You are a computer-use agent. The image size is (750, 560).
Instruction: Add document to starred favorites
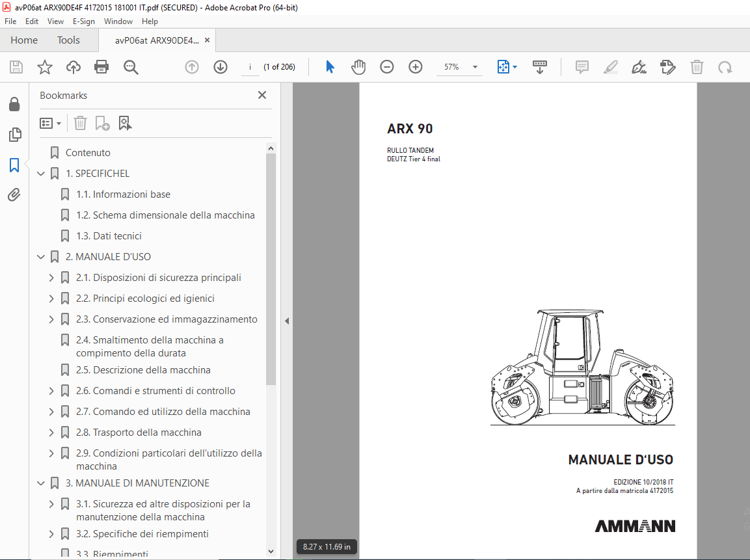tap(44, 67)
